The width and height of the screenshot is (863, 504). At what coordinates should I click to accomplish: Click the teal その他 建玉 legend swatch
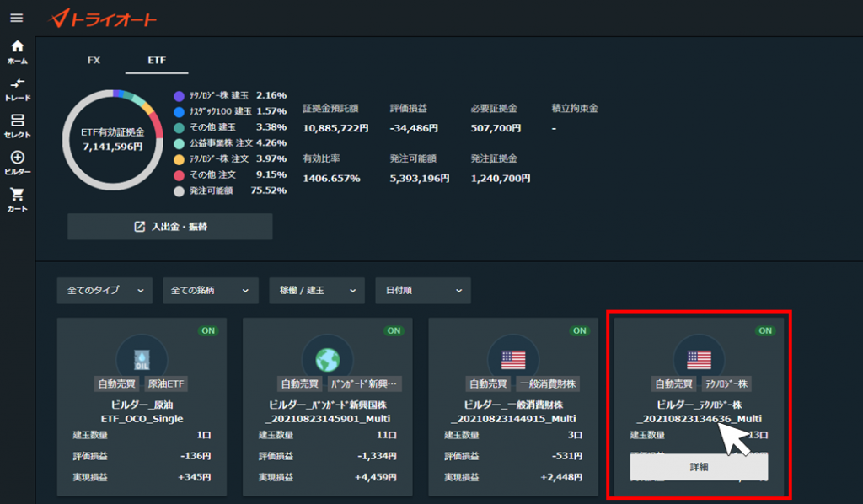(x=179, y=127)
